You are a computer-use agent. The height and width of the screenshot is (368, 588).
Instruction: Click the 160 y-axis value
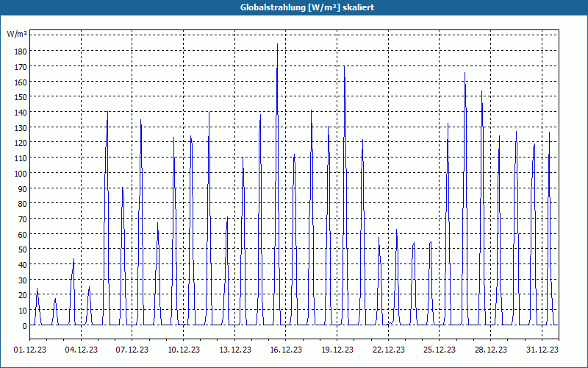(21, 82)
